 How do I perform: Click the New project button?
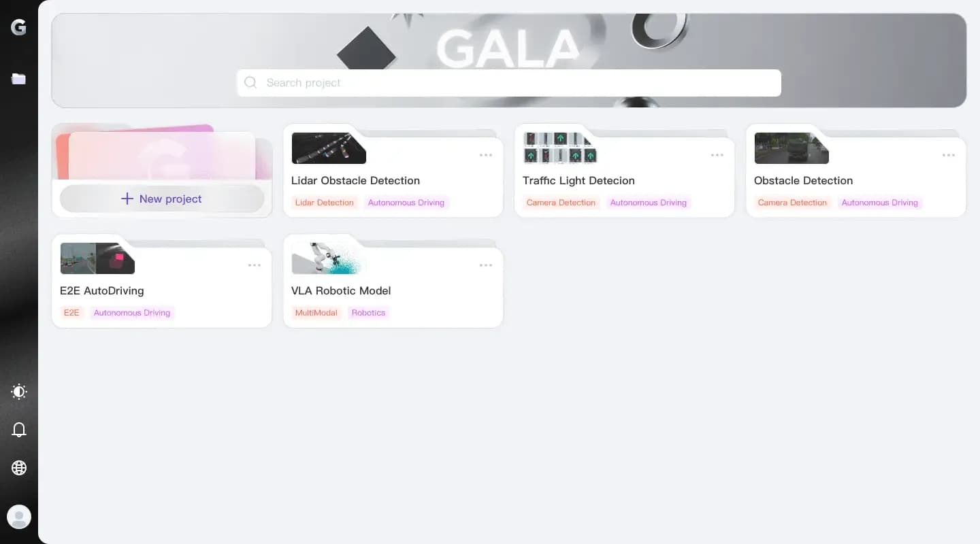coord(162,199)
